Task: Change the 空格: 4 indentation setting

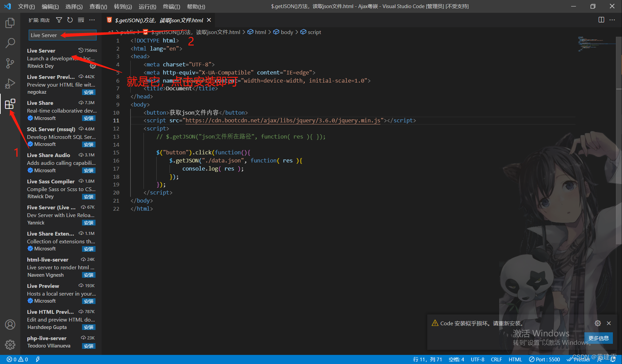Action: 456,359
